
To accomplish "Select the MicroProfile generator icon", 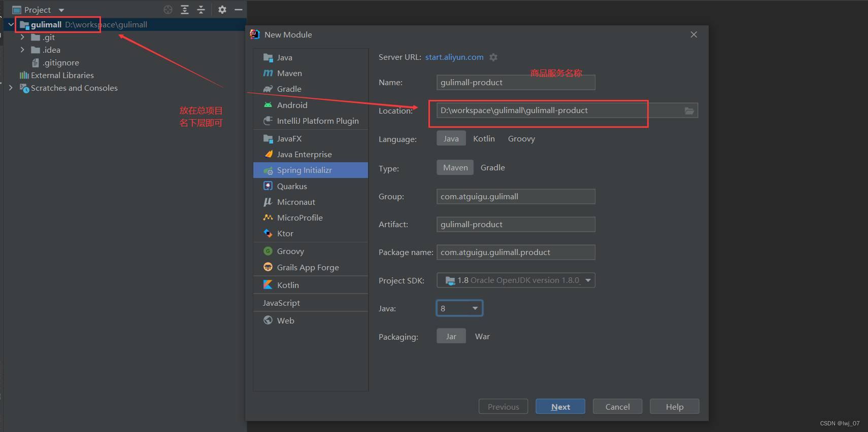I will 268,218.
